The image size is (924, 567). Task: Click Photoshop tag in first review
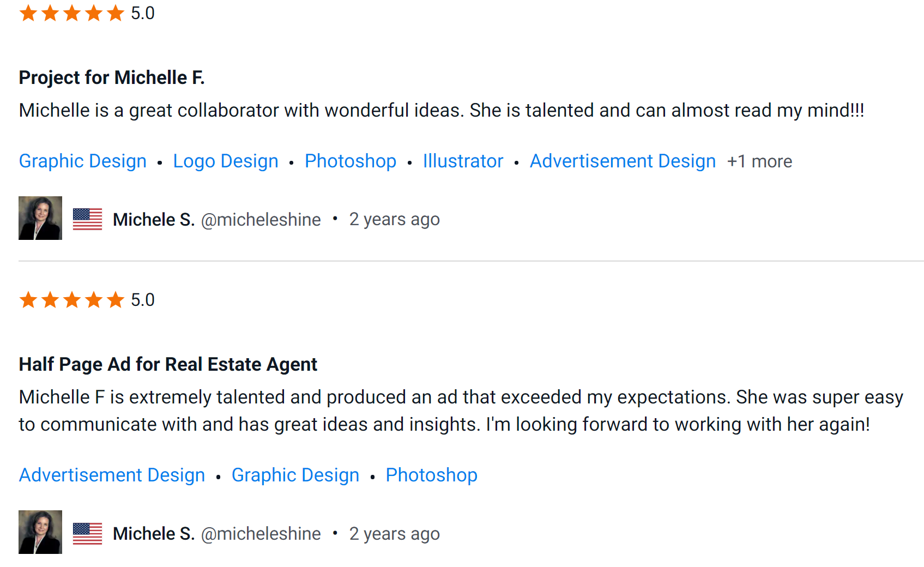click(x=351, y=161)
